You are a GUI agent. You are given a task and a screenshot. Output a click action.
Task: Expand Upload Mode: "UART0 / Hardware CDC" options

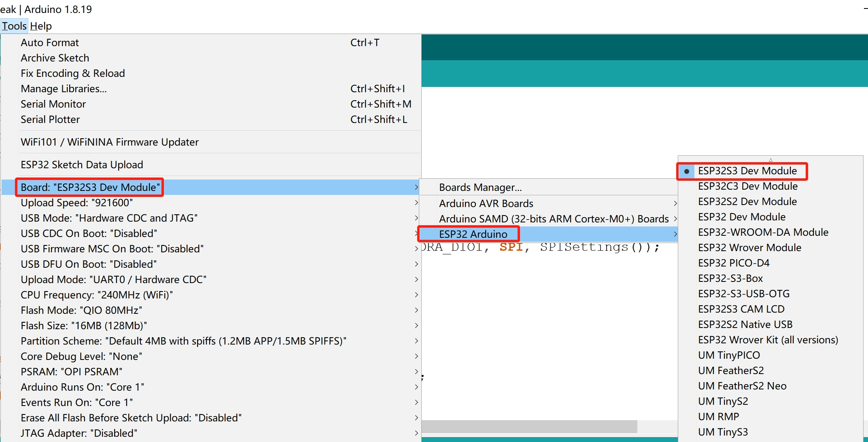coord(210,279)
